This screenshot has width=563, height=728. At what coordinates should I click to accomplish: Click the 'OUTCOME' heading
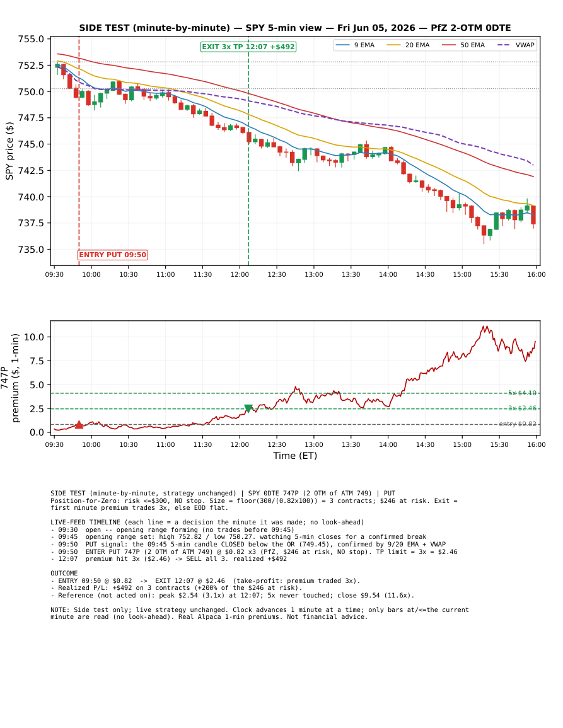64,574
